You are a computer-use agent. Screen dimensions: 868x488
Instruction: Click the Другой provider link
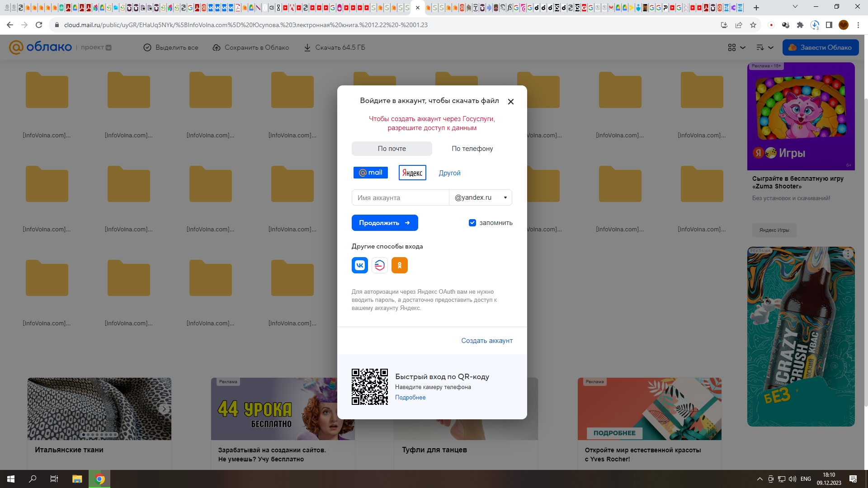(449, 173)
